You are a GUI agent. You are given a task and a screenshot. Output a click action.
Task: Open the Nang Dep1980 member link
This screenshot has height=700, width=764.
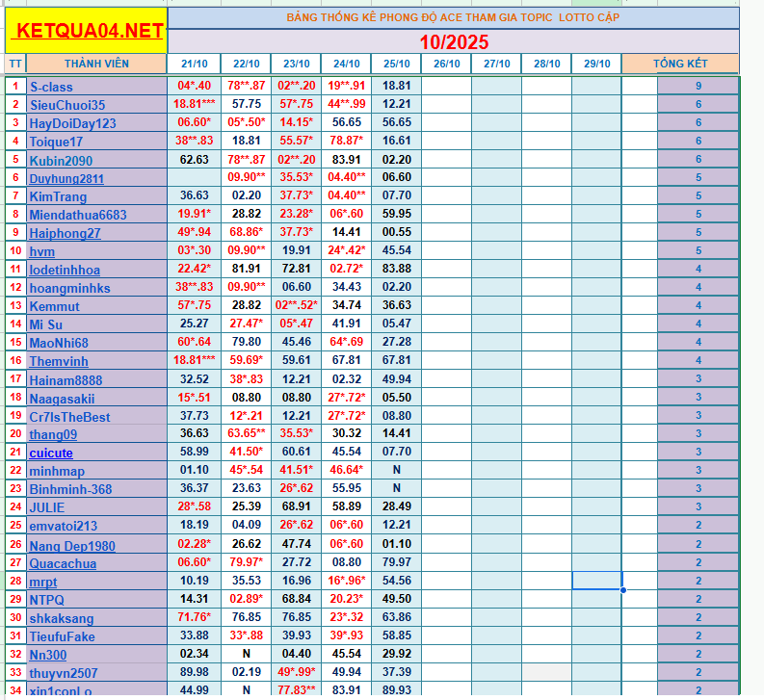(72, 545)
